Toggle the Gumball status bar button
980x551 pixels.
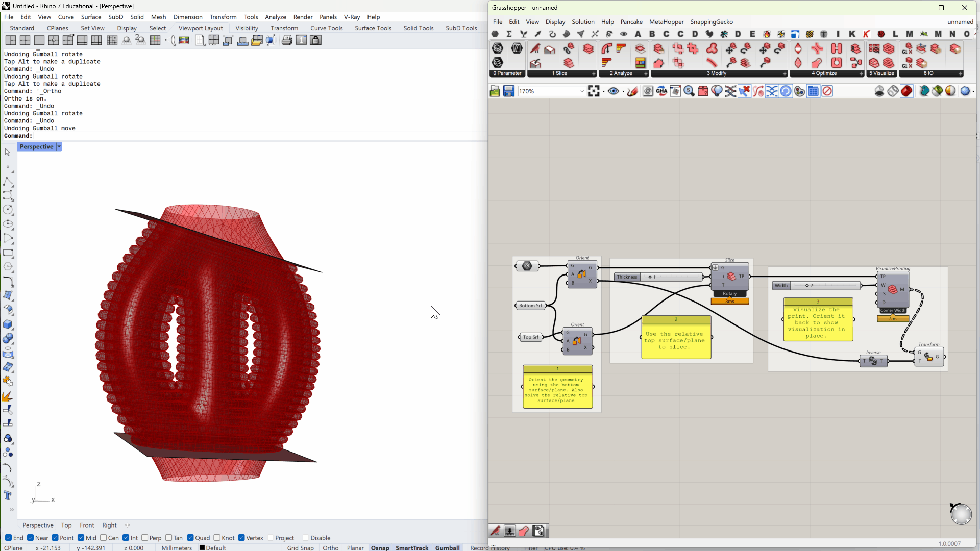[447, 547]
